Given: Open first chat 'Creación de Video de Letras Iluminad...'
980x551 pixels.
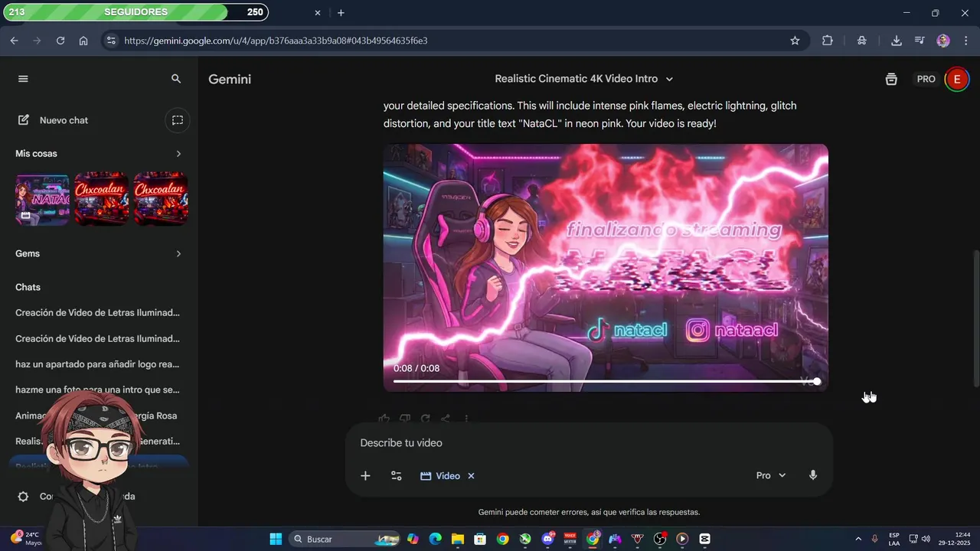Looking at the screenshot, I should [x=98, y=313].
